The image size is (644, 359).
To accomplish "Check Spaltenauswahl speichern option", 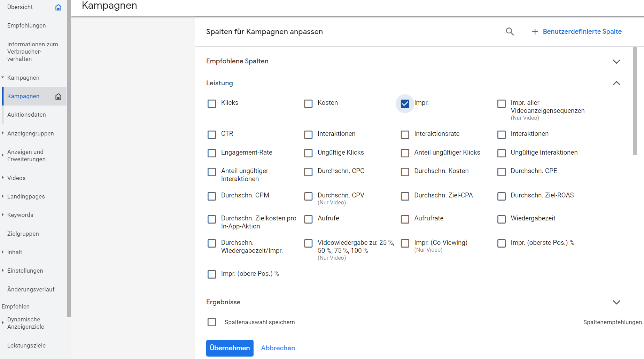I will coord(212,322).
